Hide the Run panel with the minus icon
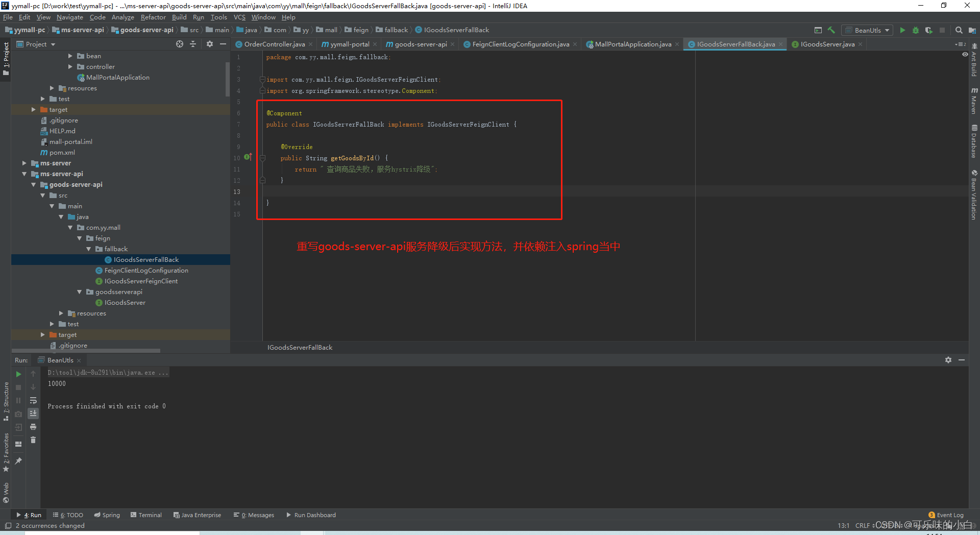Viewport: 980px width, 535px height. 962,360
